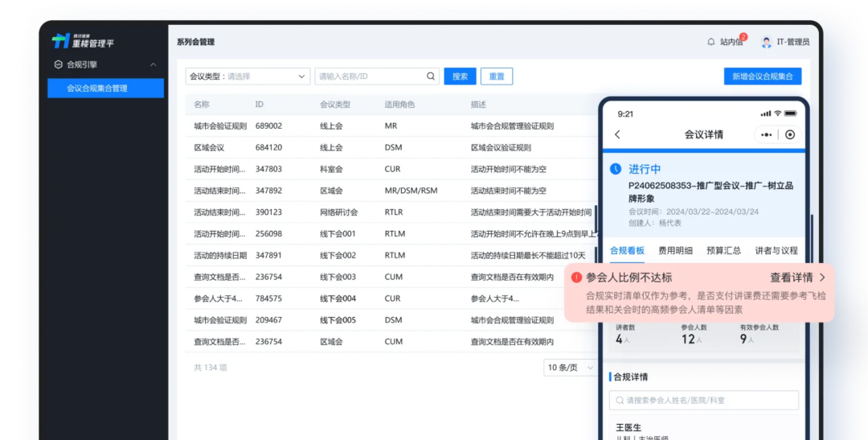Click the search magnifier in name field
This screenshot has width=868, height=440.
pyautogui.click(x=431, y=76)
